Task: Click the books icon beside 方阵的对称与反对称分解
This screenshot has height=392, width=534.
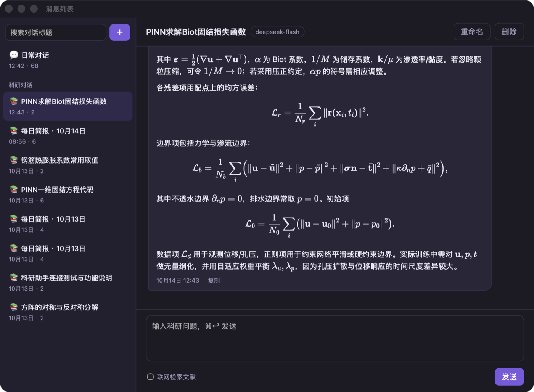Action: pos(14,307)
